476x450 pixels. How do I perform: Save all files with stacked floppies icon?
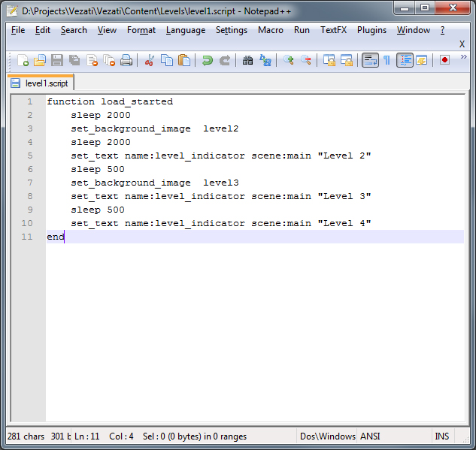(74, 60)
